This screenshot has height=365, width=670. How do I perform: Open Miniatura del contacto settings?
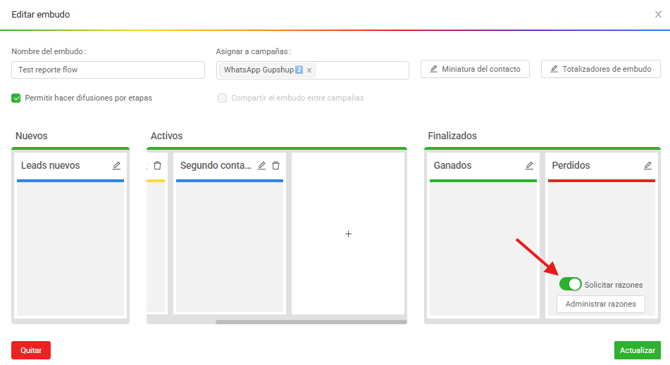pyautogui.click(x=475, y=69)
